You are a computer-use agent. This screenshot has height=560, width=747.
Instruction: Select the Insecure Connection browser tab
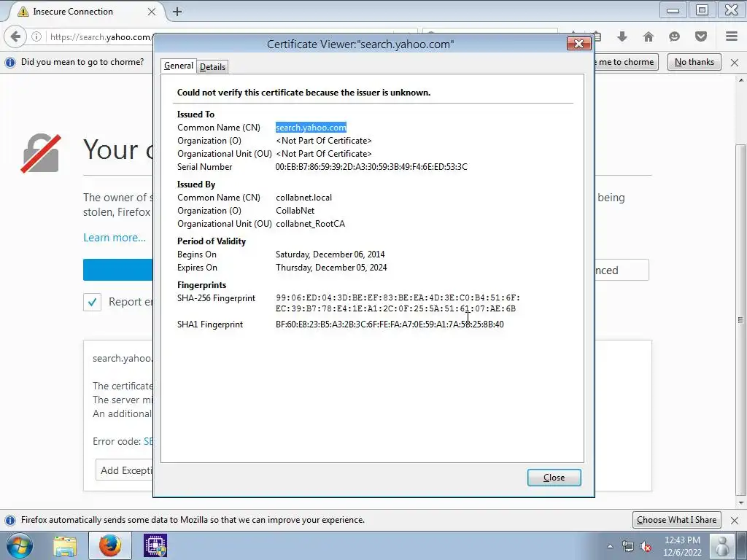coord(86,12)
